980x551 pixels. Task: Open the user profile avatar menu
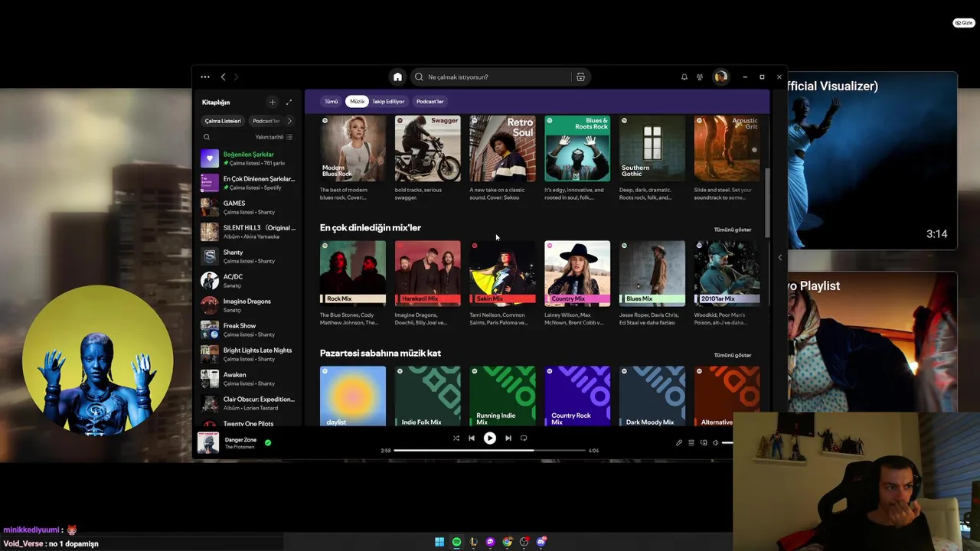(720, 77)
